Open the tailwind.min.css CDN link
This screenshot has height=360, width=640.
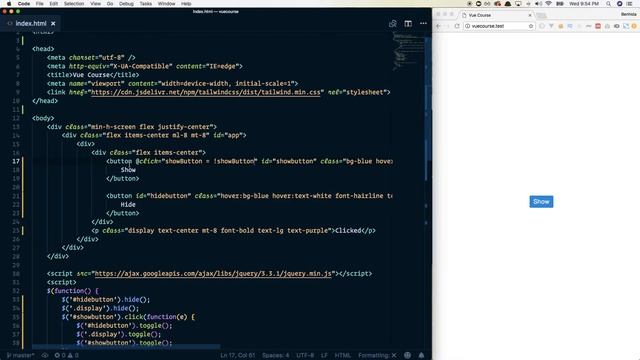tap(206, 92)
